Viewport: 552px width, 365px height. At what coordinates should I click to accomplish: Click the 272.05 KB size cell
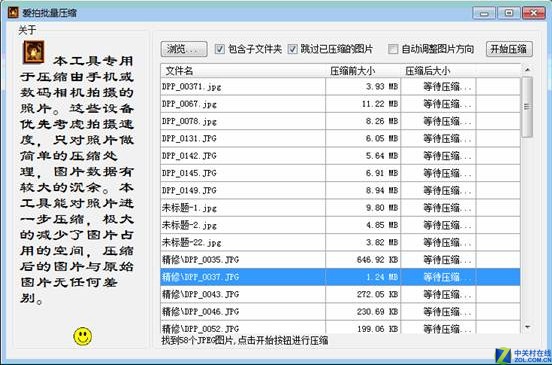coord(363,294)
